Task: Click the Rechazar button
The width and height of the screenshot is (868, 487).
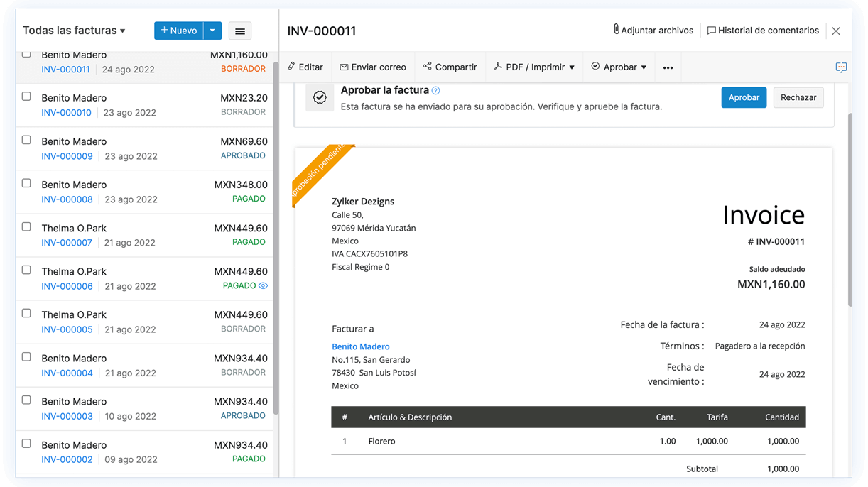Action: 798,97
